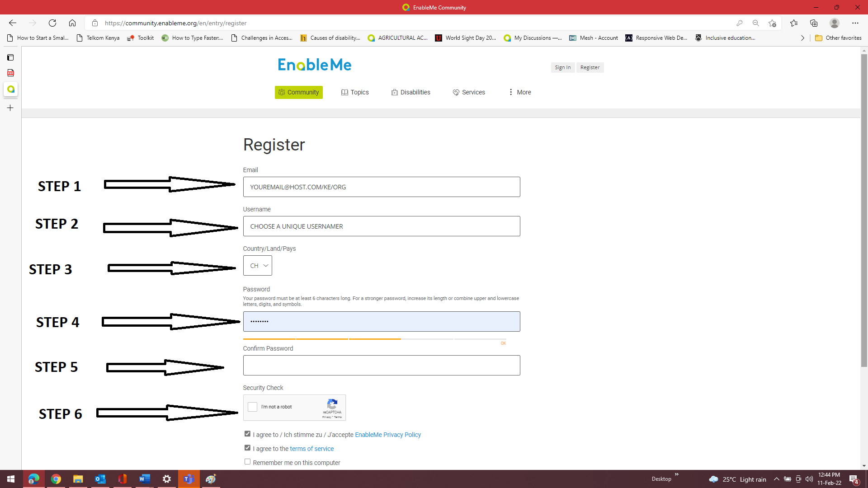Open the EnableMe Privacy Policy link
The height and width of the screenshot is (488, 868).
click(388, 435)
